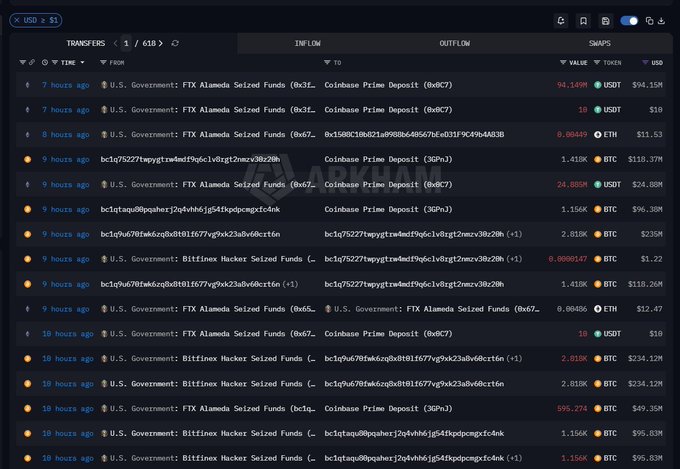This screenshot has width=680, height=469.
Task: Click the ETH token on $12.47 row
Action: [605, 309]
